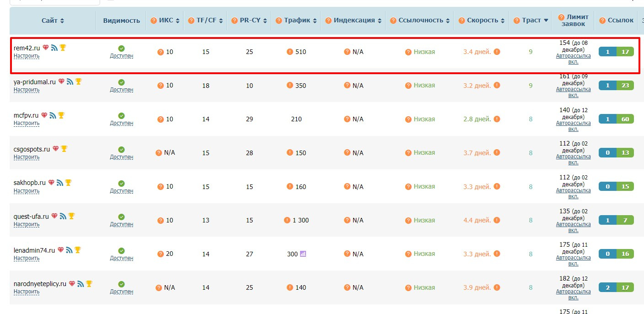This screenshot has width=644, height=314.
Task: Click the limit value 182 in narodnyeteplicy.ru row
Action: tap(565, 278)
